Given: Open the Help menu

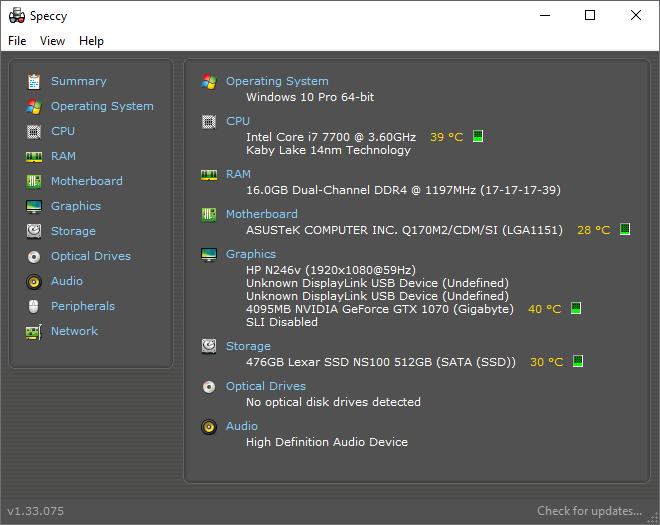Looking at the screenshot, I should coord(91,41).
